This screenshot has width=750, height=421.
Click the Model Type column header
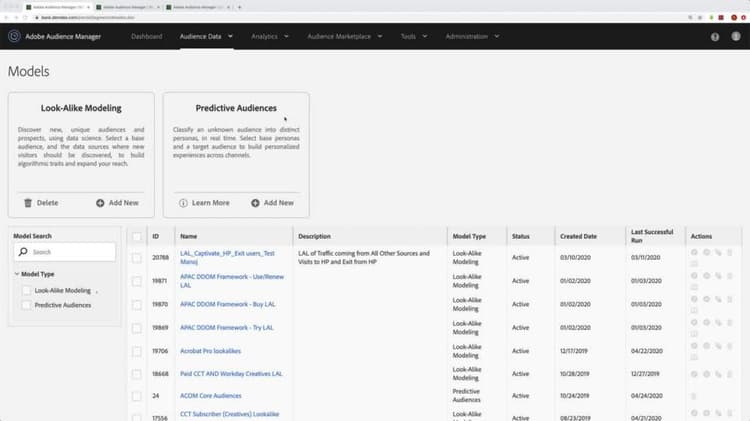(x=469, y=236)
